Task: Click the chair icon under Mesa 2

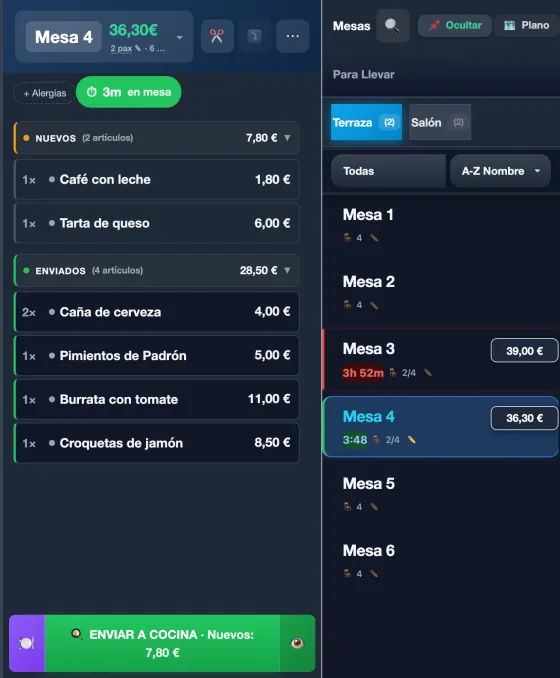Action: point(347,305)
